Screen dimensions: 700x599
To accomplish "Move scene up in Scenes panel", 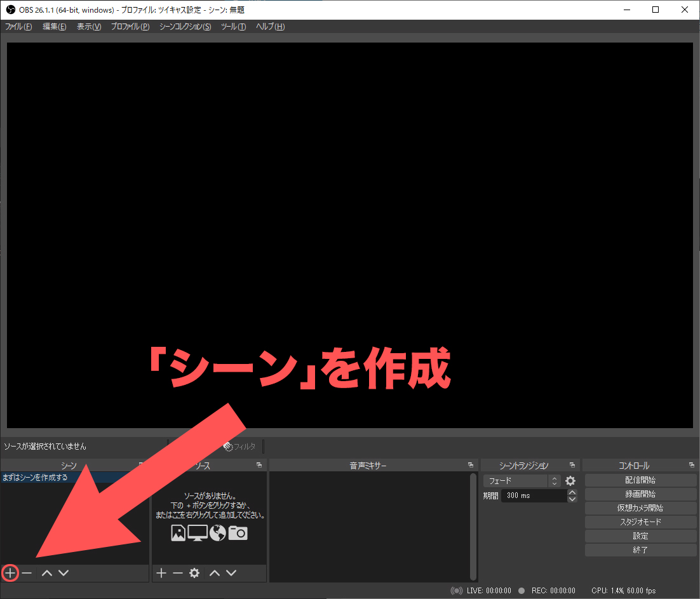I will click(47, 573).
